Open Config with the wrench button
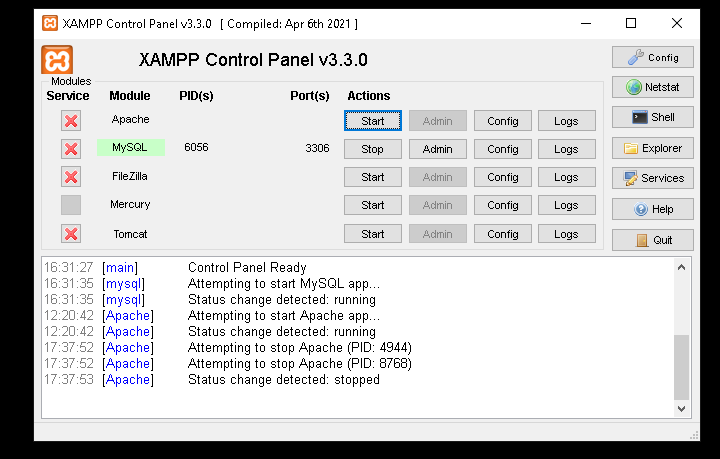The width and height of the screenshot is (720, 459). pyautogui.click(x=652, y=57)
